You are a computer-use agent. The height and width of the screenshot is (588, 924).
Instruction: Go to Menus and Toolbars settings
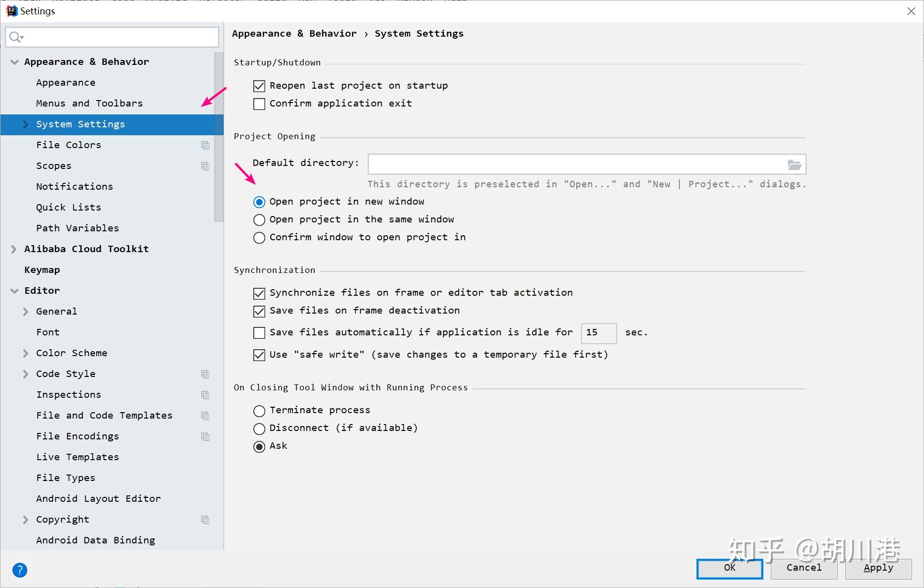click(89, 104)
